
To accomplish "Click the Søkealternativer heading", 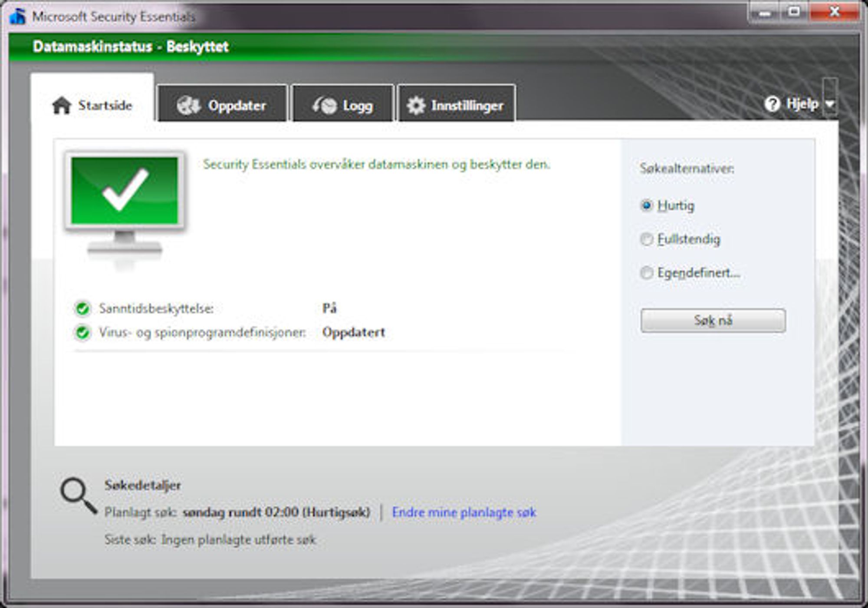I will [x=687, y=169].
